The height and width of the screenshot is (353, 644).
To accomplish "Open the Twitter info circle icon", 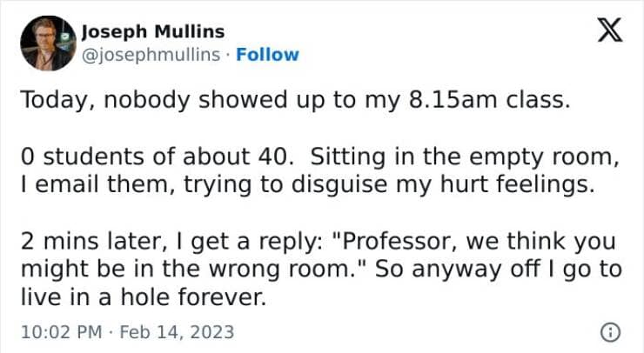I will [611, 331].
